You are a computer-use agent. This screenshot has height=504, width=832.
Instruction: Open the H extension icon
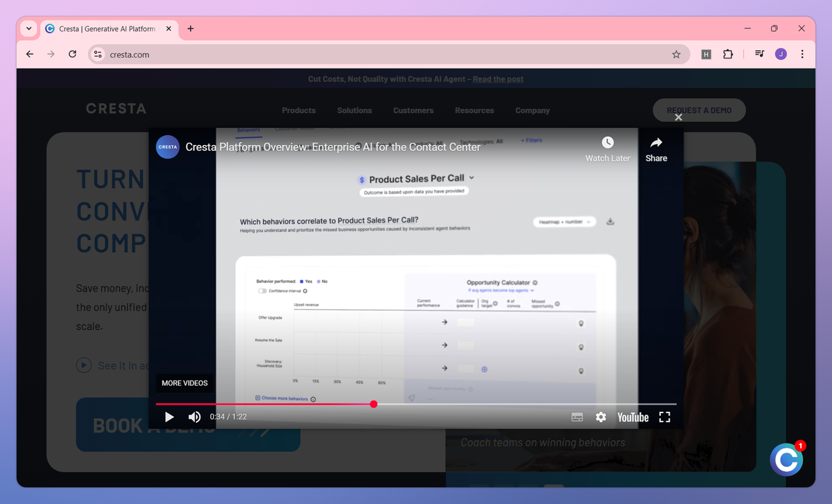[x=706, y=54]
